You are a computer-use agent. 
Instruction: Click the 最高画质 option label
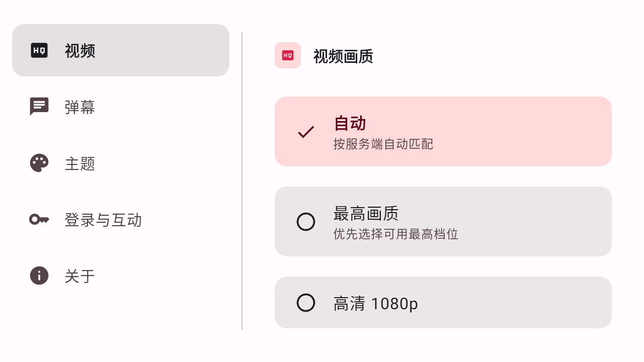click(x=366, y=213)
